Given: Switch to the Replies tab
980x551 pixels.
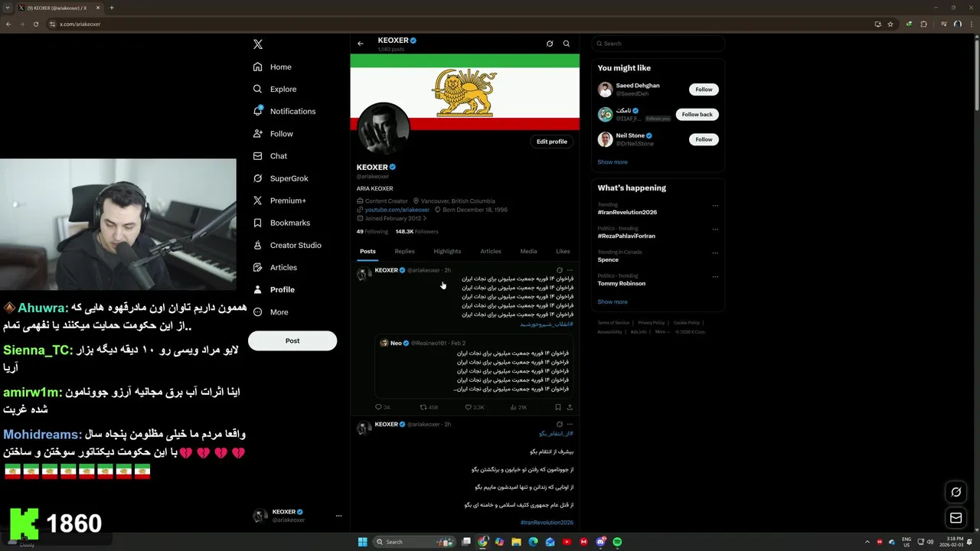Looking at the screenshot, I should tap(404, 251).
